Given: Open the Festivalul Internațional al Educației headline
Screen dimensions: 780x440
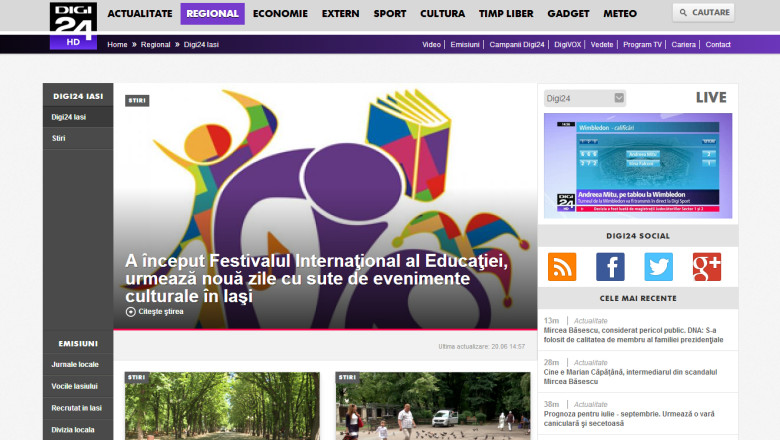Looking at the screenshot, I should coord(317,278).
